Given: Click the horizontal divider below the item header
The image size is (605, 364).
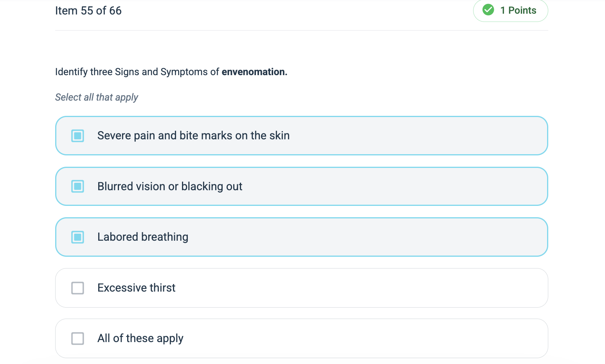Looking at the screenshot, I should 301,30.
